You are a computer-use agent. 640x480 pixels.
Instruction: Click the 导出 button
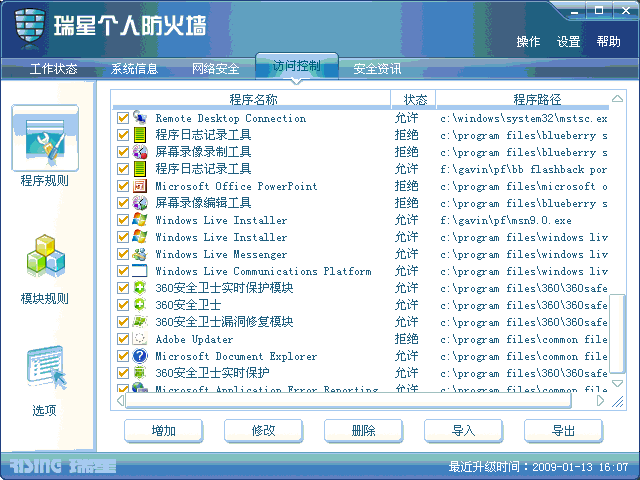click(563, 431)
